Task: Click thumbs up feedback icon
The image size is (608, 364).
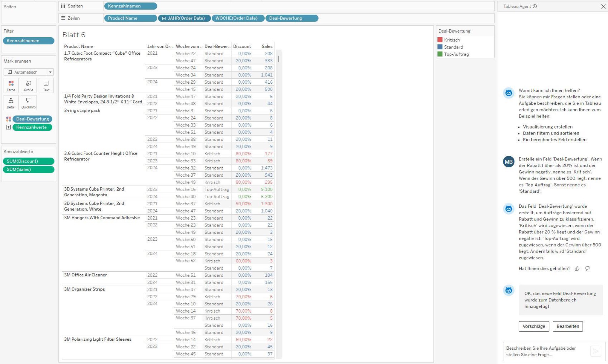Action: click(x=577, y=269)
